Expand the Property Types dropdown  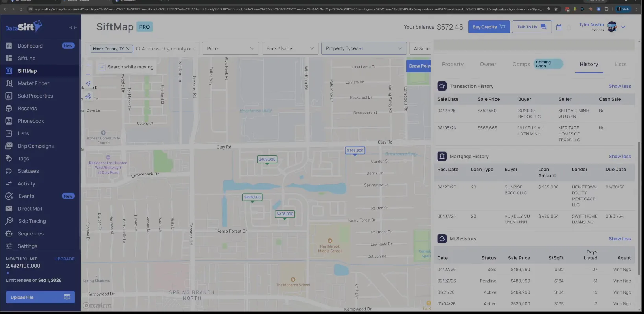(364, 48)
